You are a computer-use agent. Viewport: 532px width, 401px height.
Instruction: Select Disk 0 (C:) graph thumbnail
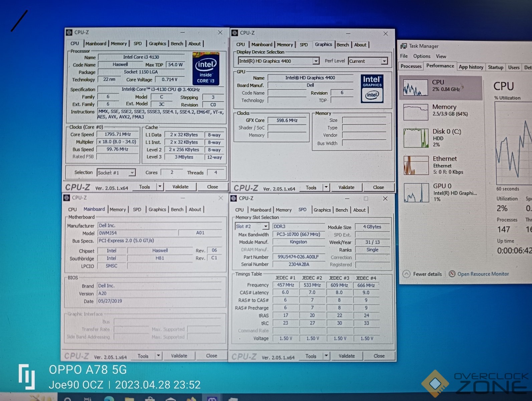click(416, 138)
